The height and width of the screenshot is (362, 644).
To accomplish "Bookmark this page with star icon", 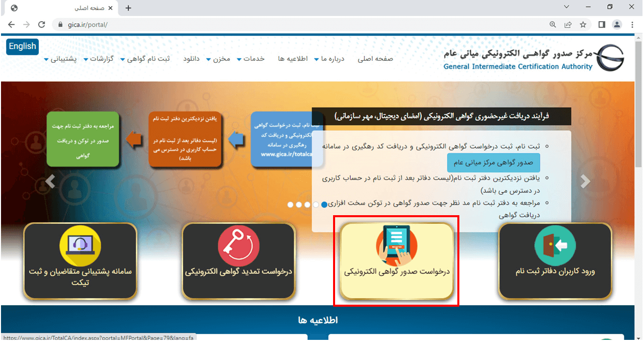I will [583, 25].
